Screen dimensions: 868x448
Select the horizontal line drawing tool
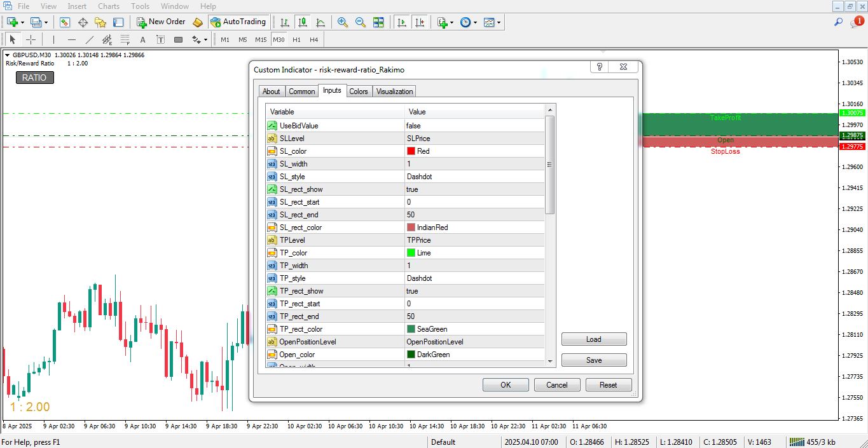[71, 39]
